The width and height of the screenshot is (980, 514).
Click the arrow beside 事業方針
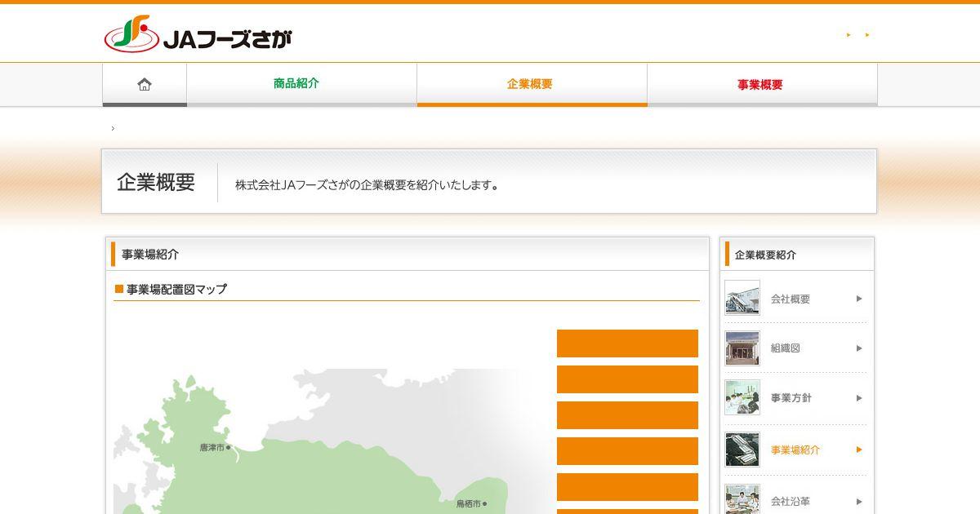point(859,398)
